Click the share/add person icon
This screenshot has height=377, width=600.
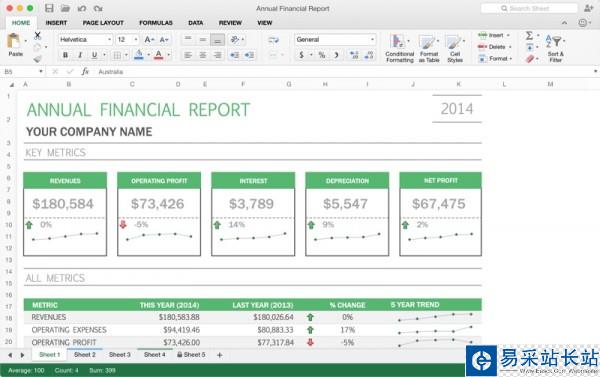[x=589, y=8]
